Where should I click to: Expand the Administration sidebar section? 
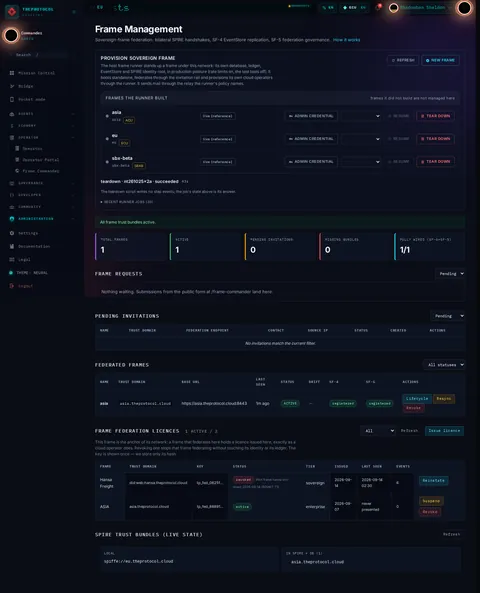[42, 219]
